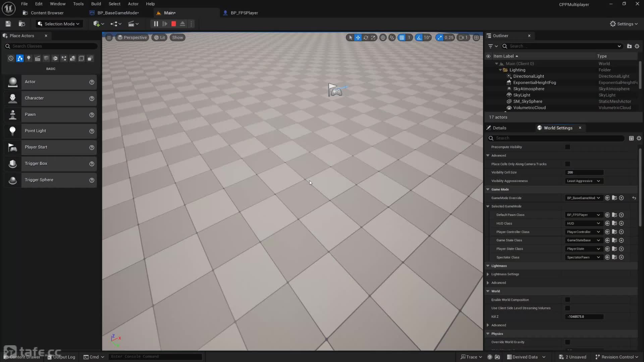Toggle visibility eye column in Outliner header
Screen dimensions: 644x362
click(488, 56)
